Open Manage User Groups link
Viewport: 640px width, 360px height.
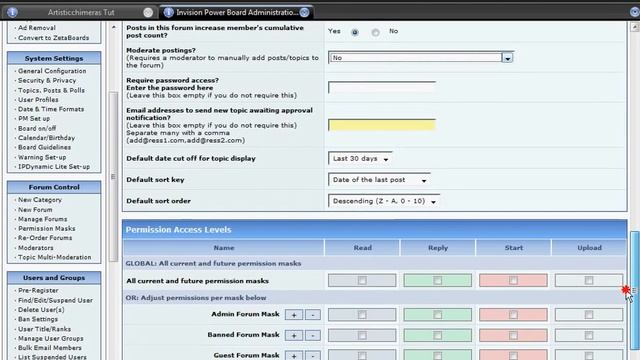51,338
